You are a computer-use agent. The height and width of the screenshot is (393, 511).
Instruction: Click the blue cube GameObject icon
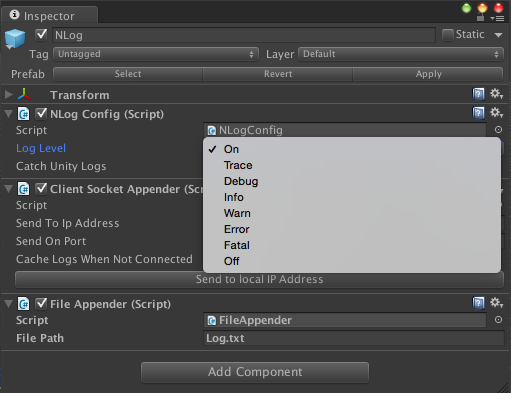(15, 39)
